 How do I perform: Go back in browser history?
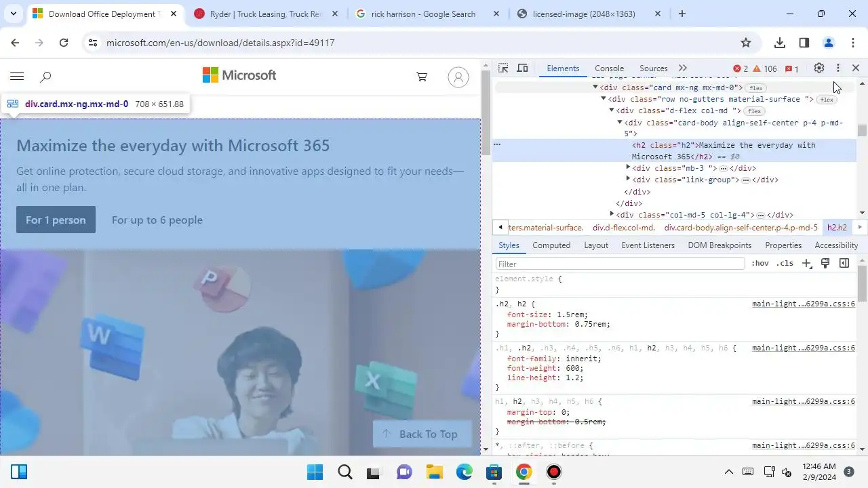point(15,43)
